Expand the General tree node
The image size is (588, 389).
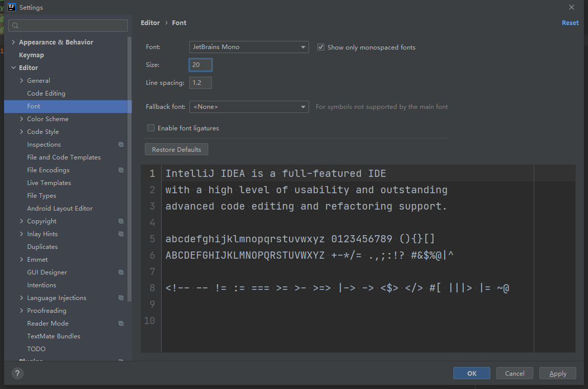(21, 80)
